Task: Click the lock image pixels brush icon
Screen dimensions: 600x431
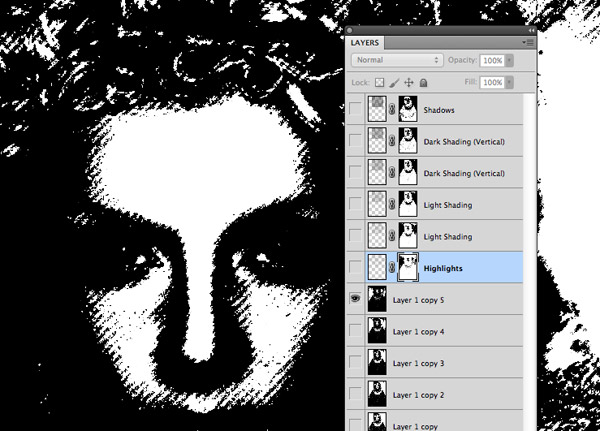Action: pyautogui.click(x=394, y=83)
